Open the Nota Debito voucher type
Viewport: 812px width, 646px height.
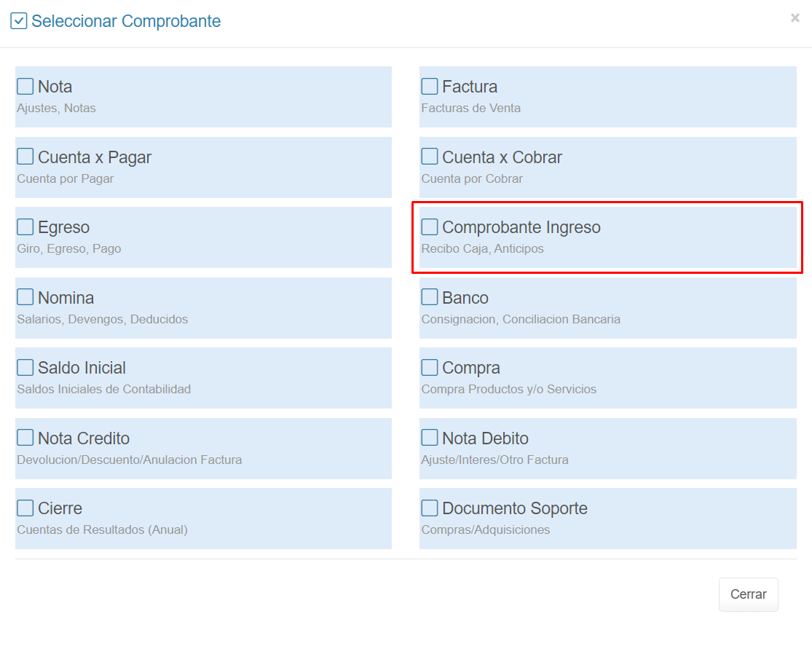pyautogui.click(x=485, y=438)
